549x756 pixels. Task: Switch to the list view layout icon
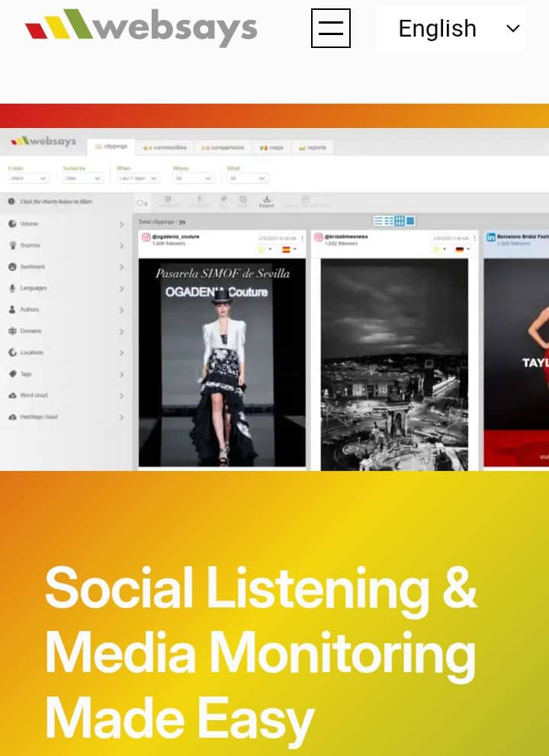(378, 221)
